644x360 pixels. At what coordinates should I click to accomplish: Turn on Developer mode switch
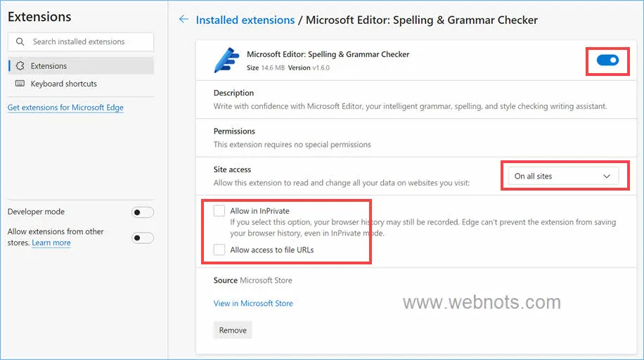[143, 212]
